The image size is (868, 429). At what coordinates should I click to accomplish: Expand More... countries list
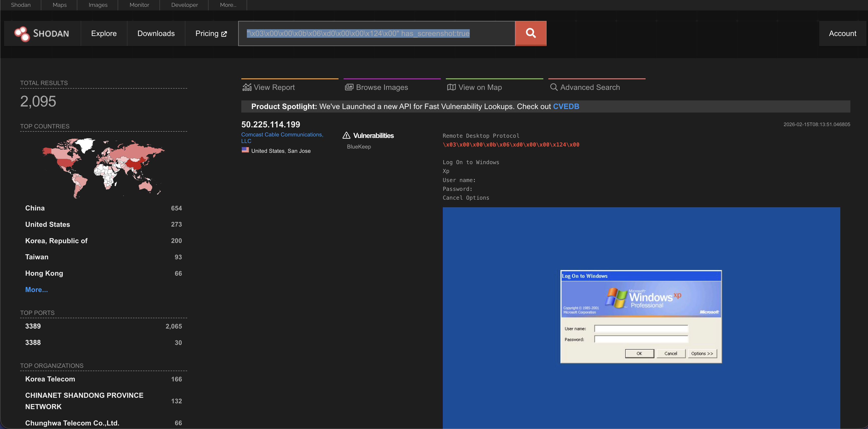[36, 290]
